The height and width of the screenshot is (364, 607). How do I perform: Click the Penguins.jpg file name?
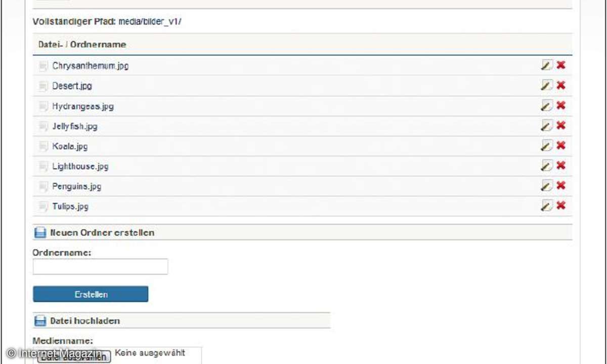coord(77,187)
